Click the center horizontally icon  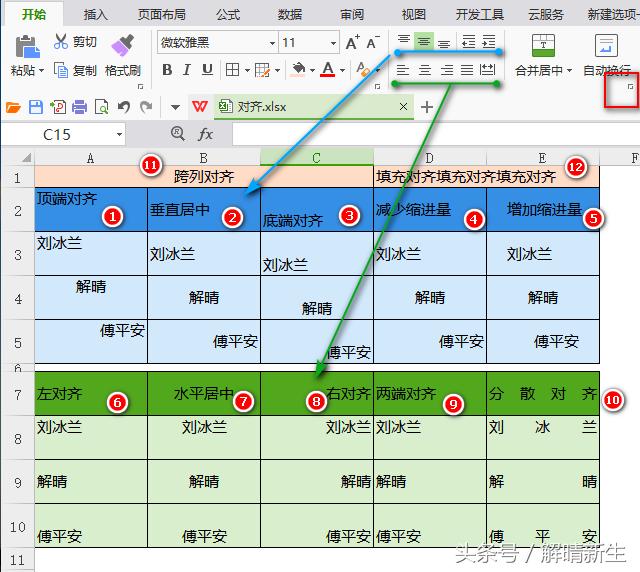point(425,70)
